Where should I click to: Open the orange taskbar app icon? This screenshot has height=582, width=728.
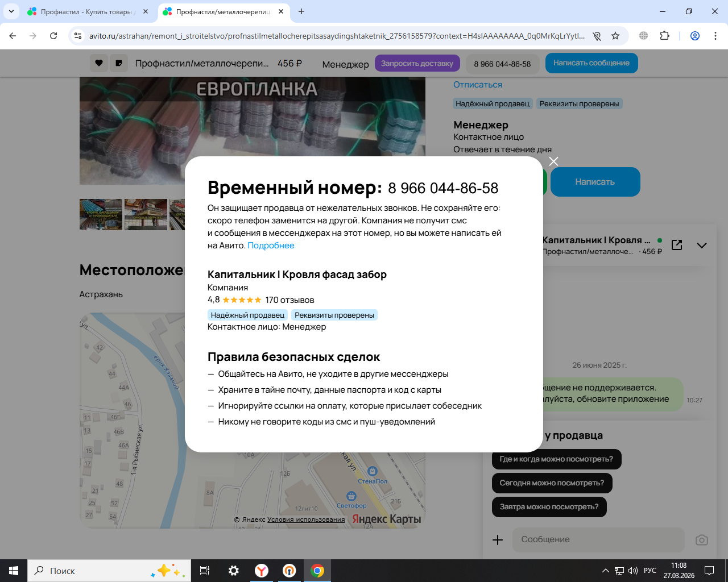tap(289, 571)
